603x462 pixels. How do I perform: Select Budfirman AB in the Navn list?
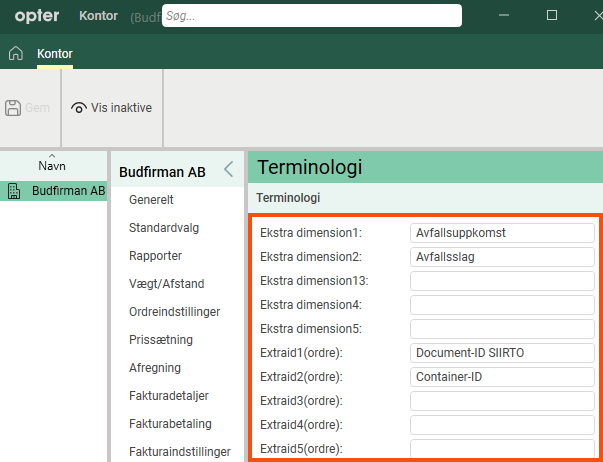(67, 191)
